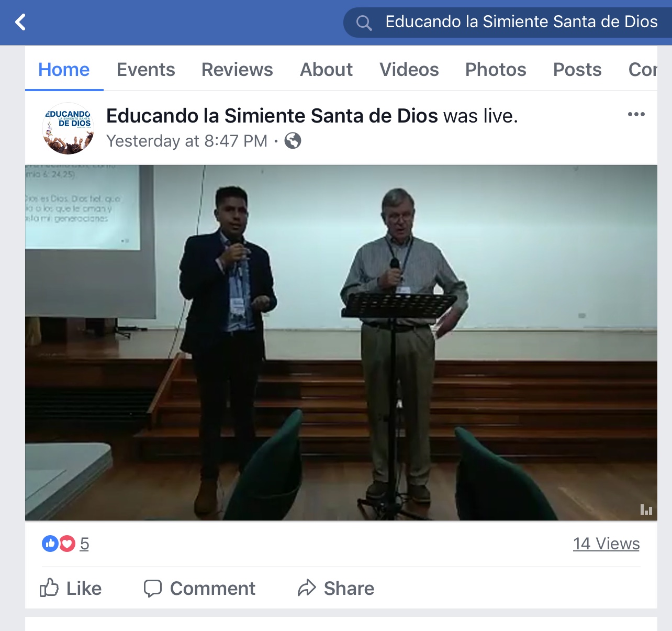Open the 14 Views link
Viewport: 672px width, 631px height.
coord(606,544)
